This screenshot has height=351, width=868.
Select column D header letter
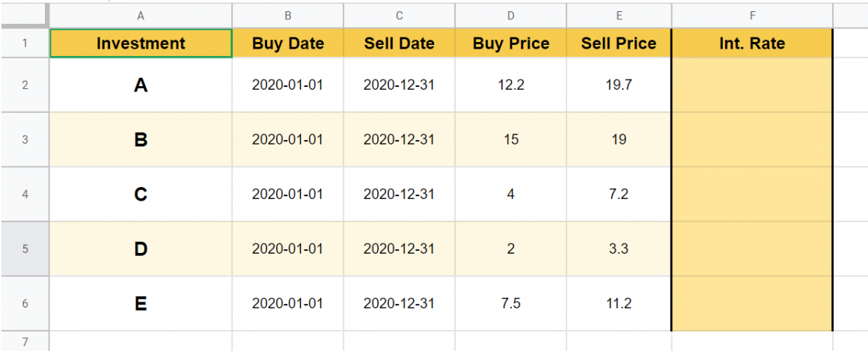pyautogui.click(x=511, y=13)
